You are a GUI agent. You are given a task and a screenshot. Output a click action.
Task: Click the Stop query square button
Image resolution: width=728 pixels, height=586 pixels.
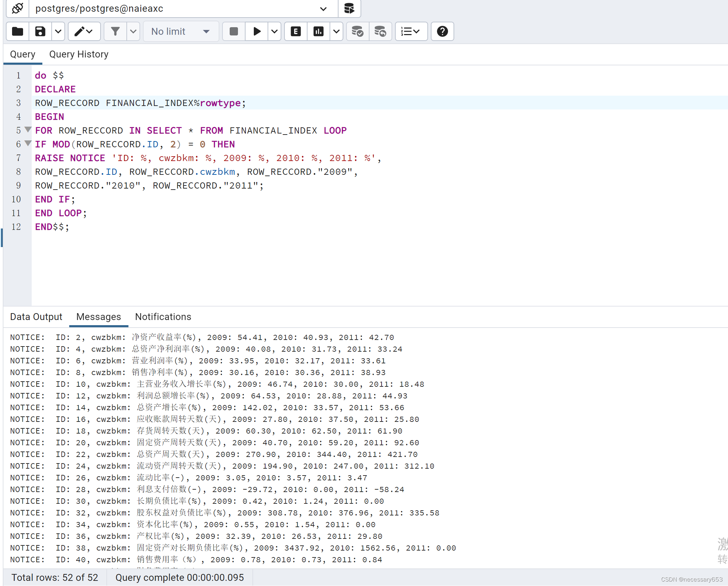pos(234,31)
